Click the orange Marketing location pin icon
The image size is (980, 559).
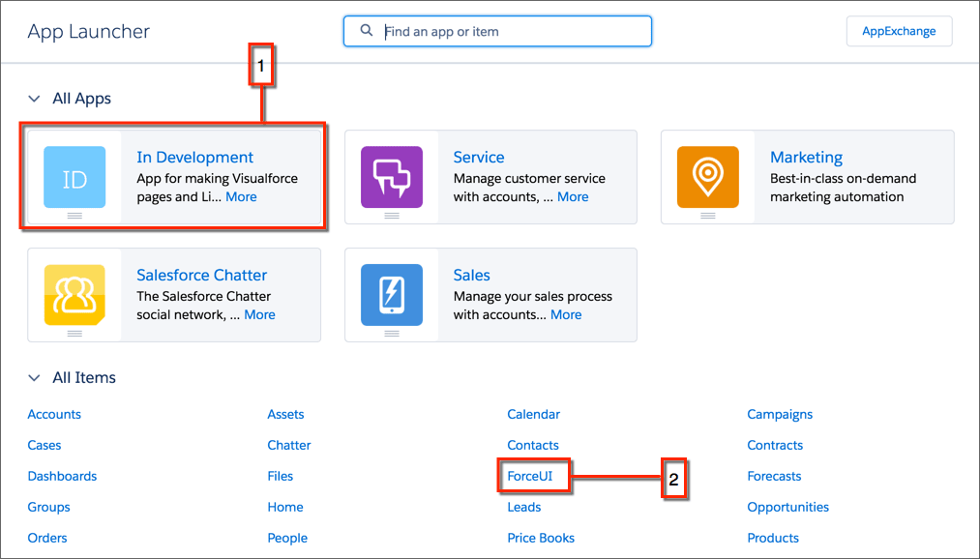[x=708, y=177]
